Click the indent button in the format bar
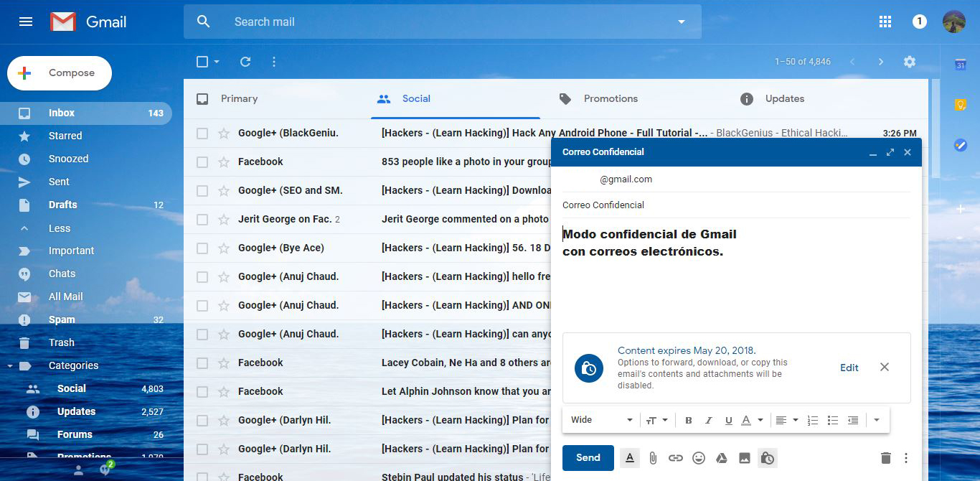The height and width of the screenshot is (481, 980). click(853, 420)
